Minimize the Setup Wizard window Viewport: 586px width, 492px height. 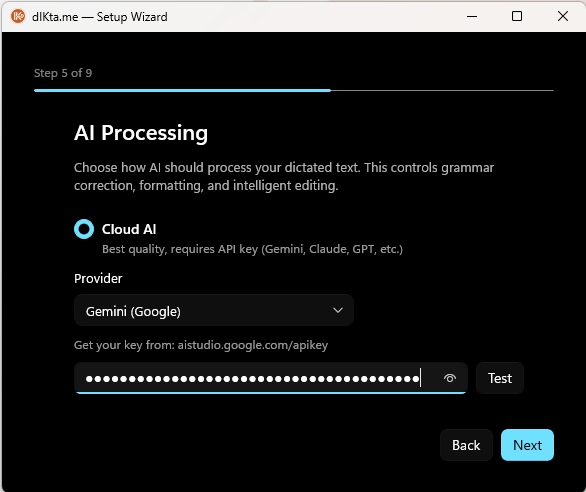(x=472, y=16)
